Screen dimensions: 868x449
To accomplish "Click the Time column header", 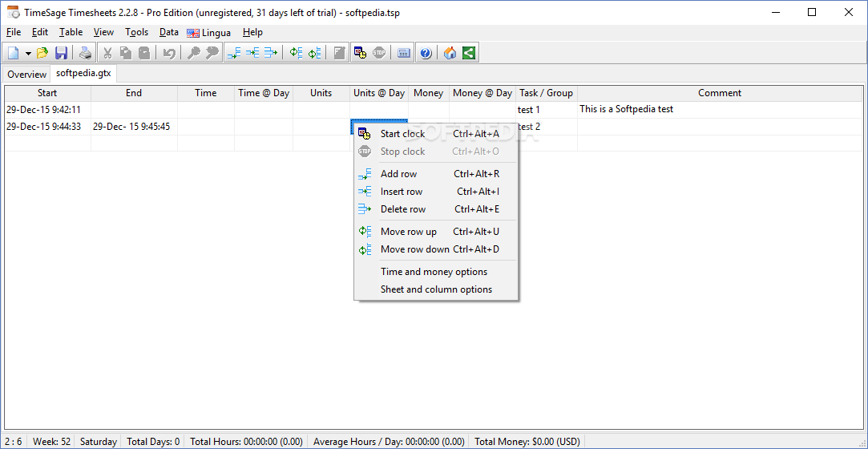I will [206, 93].
